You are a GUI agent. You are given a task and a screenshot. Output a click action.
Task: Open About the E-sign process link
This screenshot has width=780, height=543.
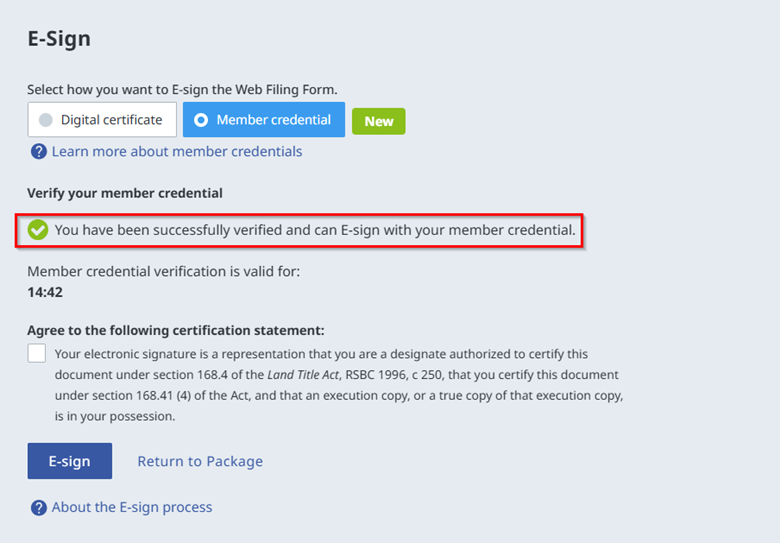tap(132, 507)
